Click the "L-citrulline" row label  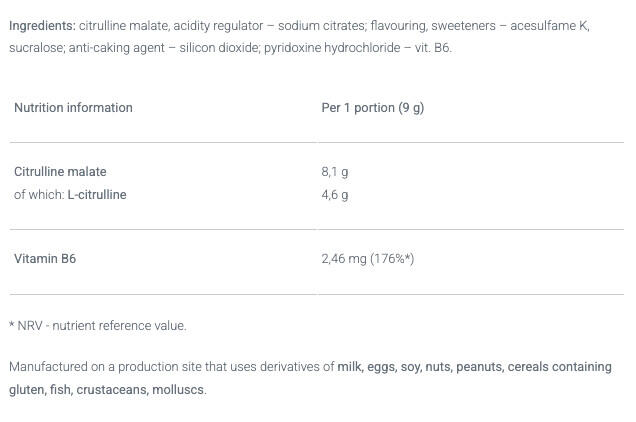[x=97, y=195]
